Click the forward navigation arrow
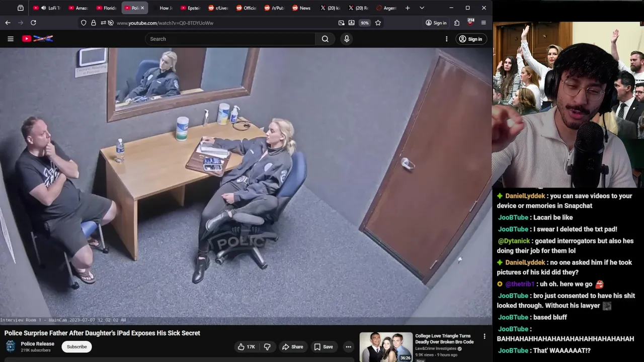644x362 pixels. click(21, 23)
